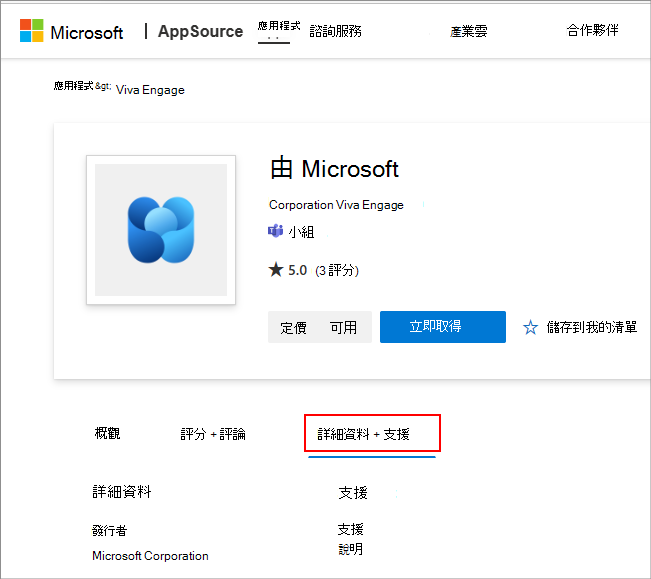651x579 pixels.
Task: Switch to the 概觀 tab
Action: tap(108, 433)
